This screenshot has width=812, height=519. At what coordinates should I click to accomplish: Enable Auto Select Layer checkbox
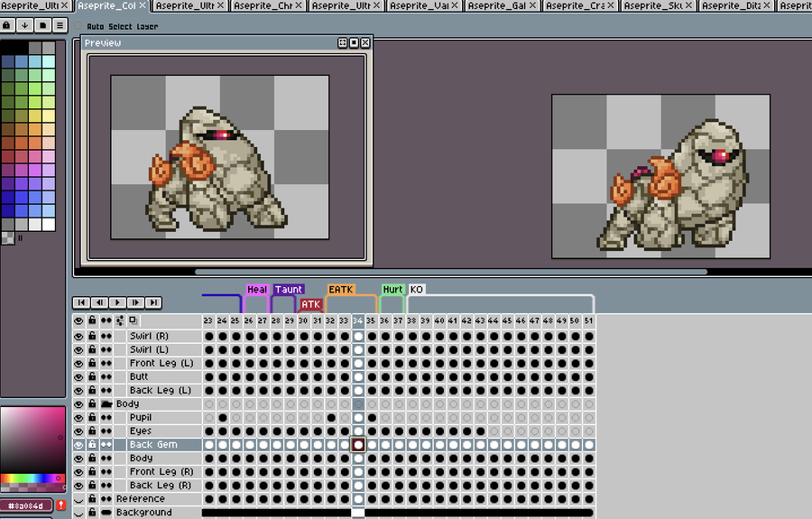[78, 25]
